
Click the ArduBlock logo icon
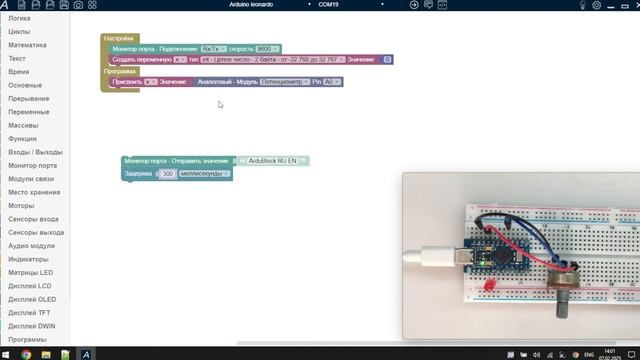point(4,4)
